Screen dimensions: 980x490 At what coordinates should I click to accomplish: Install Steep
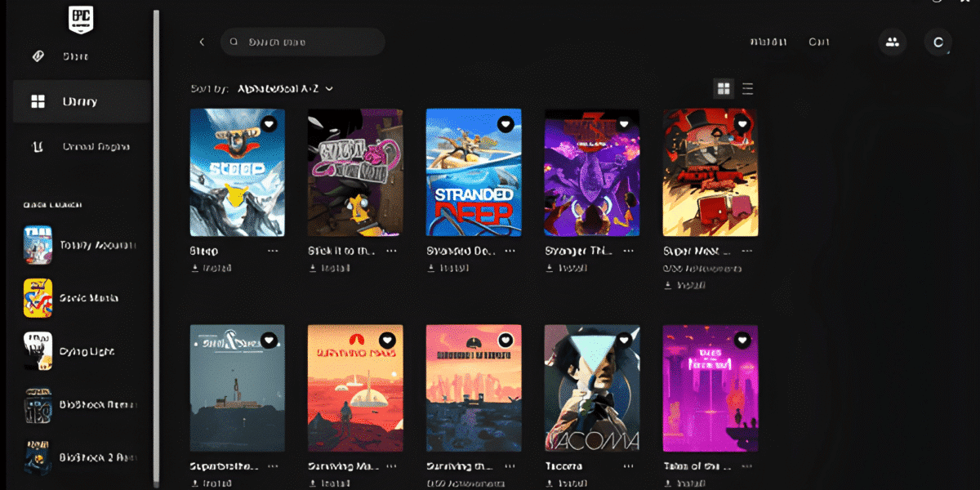point(212,268)
